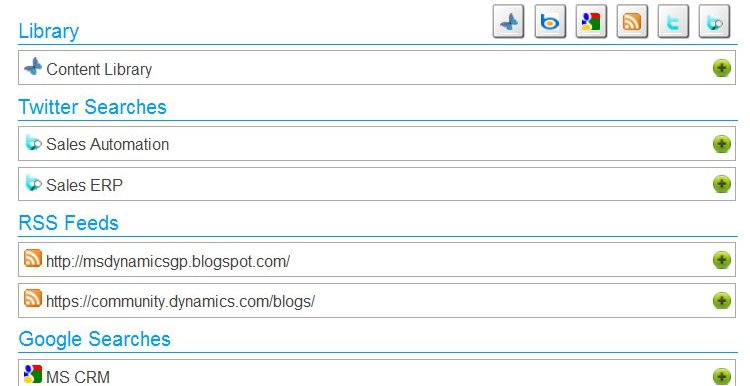
Task: Click the RSS icon beside msdynamicsgp feed
Action: [33, 258]
